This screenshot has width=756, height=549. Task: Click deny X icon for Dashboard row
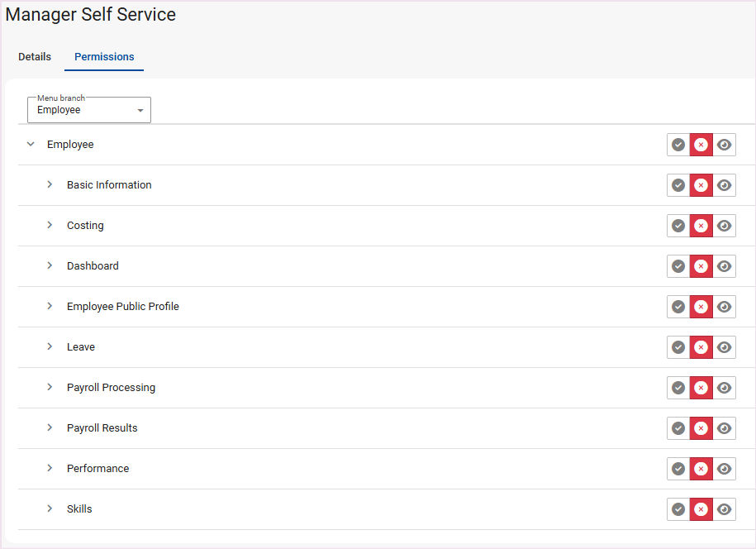(x=701, y=266)
